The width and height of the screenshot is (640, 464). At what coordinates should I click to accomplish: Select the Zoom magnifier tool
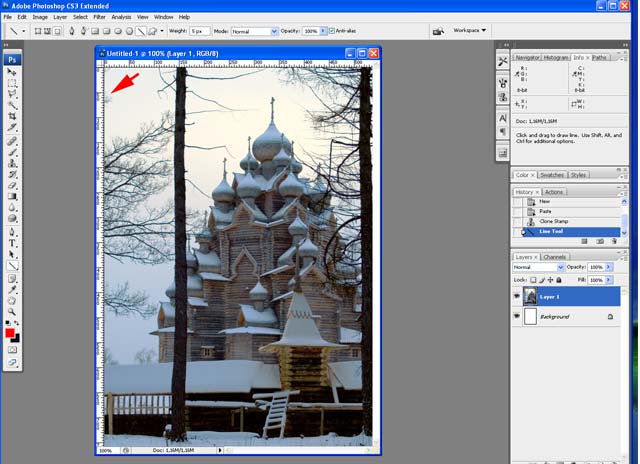click(13, 312)
